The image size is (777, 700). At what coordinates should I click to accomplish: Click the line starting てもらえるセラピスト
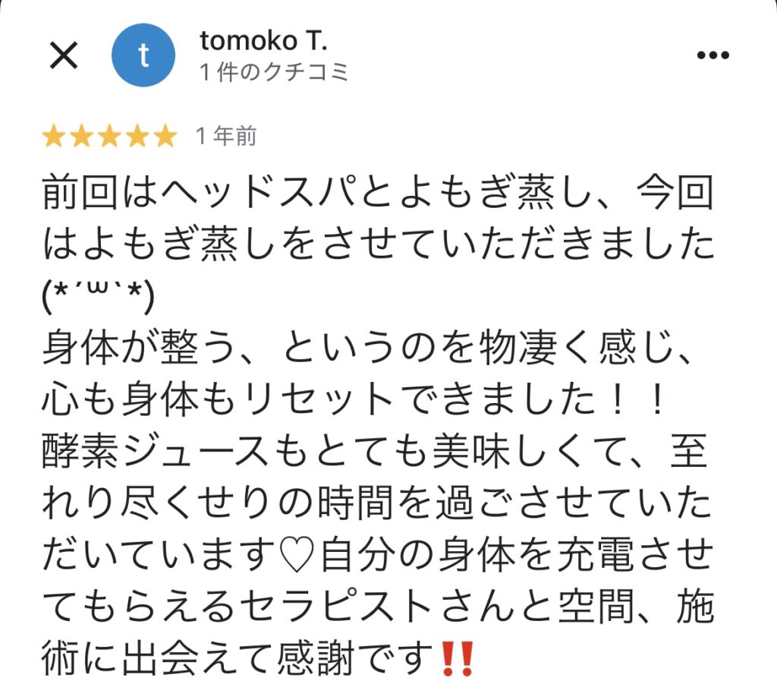[x=378, y=607]
